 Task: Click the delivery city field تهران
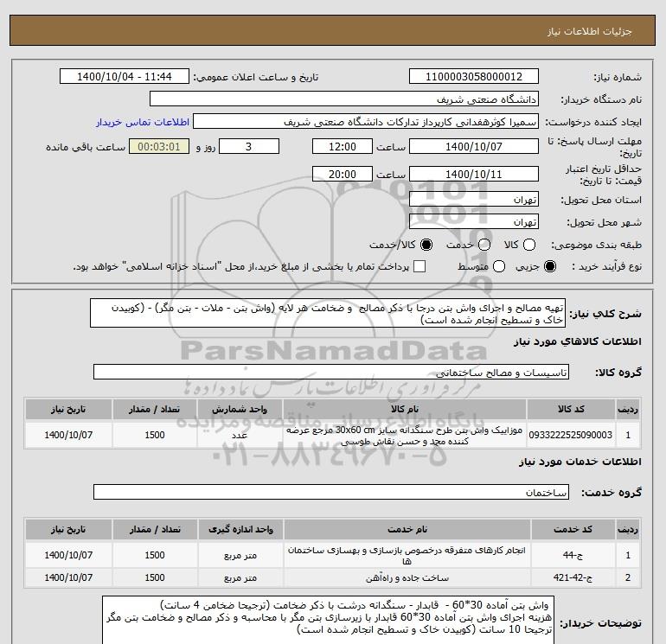[x=474, y=221]
